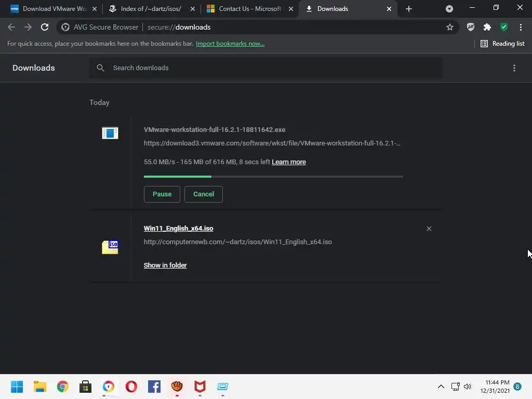Viewport: 532px width, 399px height.
Task: Open the browser three-dot main menu
Action: click(521, 27)
